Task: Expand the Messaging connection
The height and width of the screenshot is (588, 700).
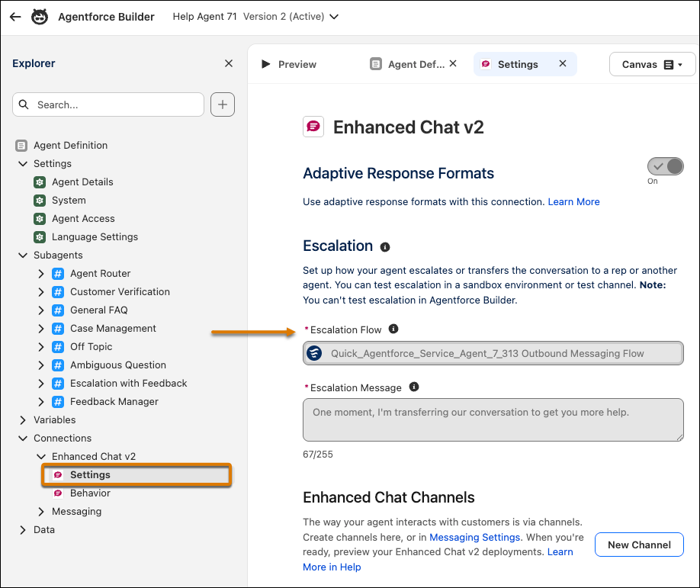Action: pyautogui.click(x=41, y=512)
